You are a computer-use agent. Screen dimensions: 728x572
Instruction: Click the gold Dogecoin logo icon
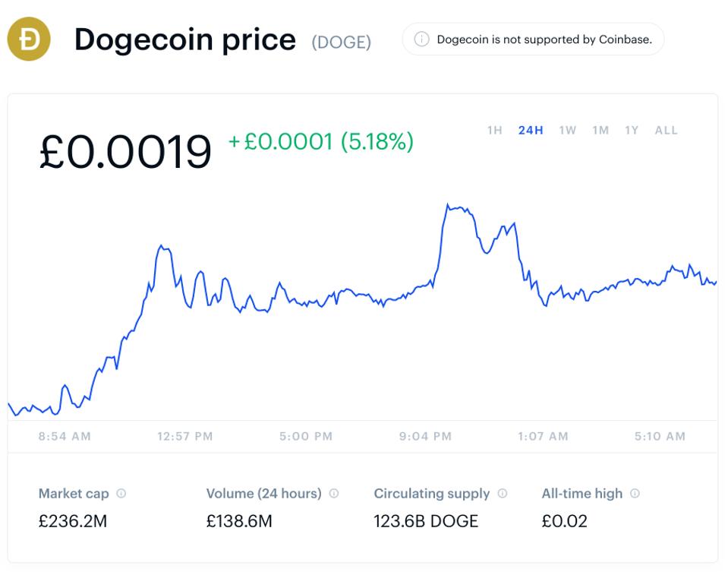point(29,39)
